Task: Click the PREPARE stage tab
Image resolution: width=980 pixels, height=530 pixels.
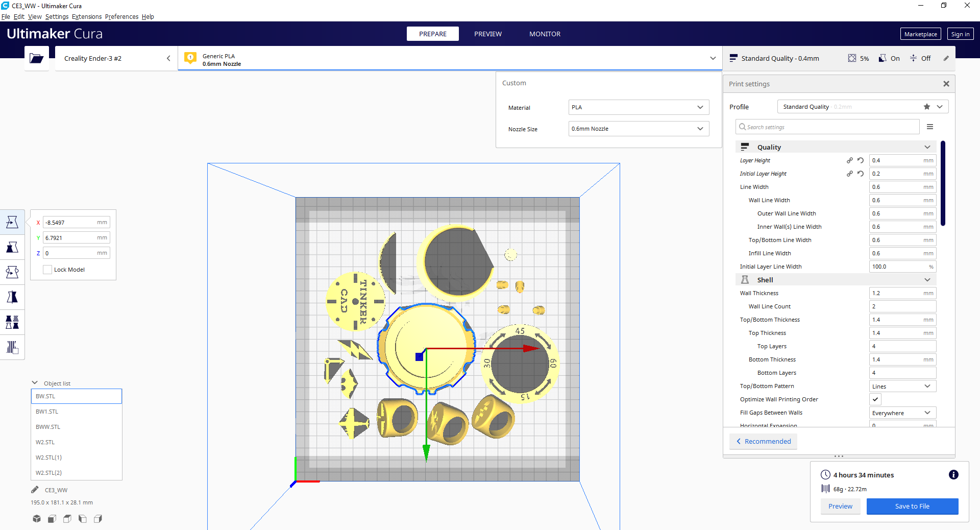Action: pyautogui.click(x=433, y=34)
